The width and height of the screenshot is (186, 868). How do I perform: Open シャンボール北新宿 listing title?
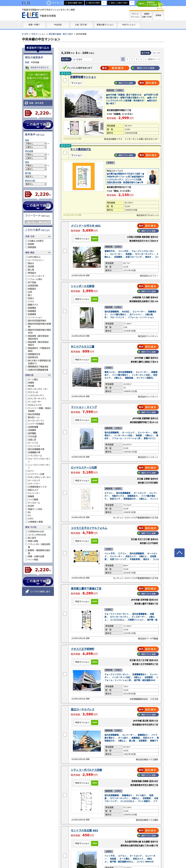[x=82, y=286]
